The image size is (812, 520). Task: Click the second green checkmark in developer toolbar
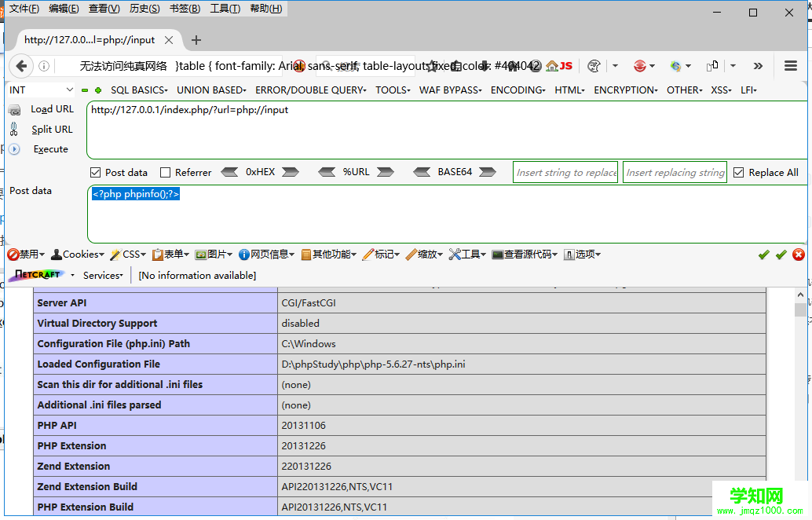point(781,255)
